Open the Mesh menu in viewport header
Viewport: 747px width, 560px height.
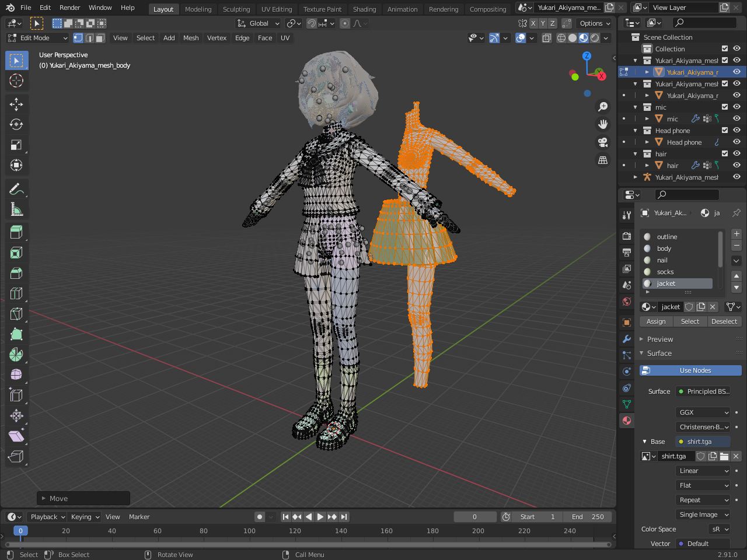tap(191, 38)
